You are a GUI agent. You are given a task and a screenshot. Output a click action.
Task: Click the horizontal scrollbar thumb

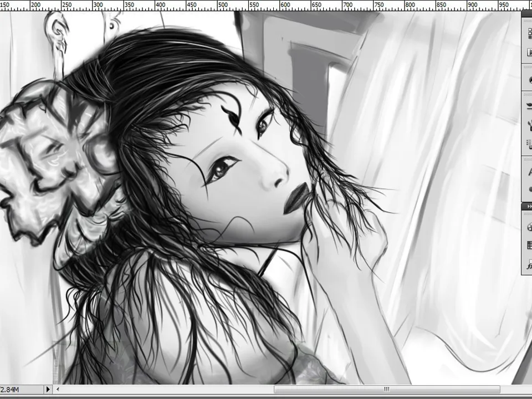(x=387, y=390)
